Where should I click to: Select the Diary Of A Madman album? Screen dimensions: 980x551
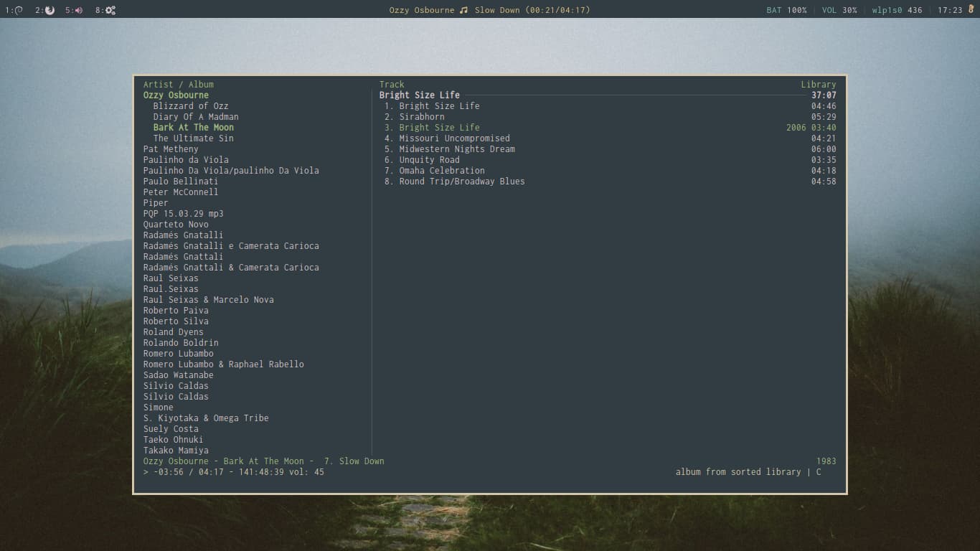pyautogui.click(x=196, y=116)
